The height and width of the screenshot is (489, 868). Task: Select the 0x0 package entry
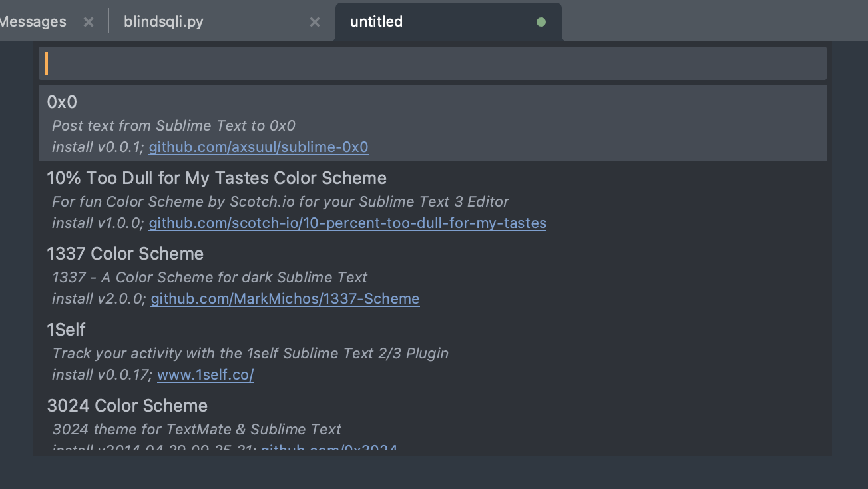(x=62, y=102)
